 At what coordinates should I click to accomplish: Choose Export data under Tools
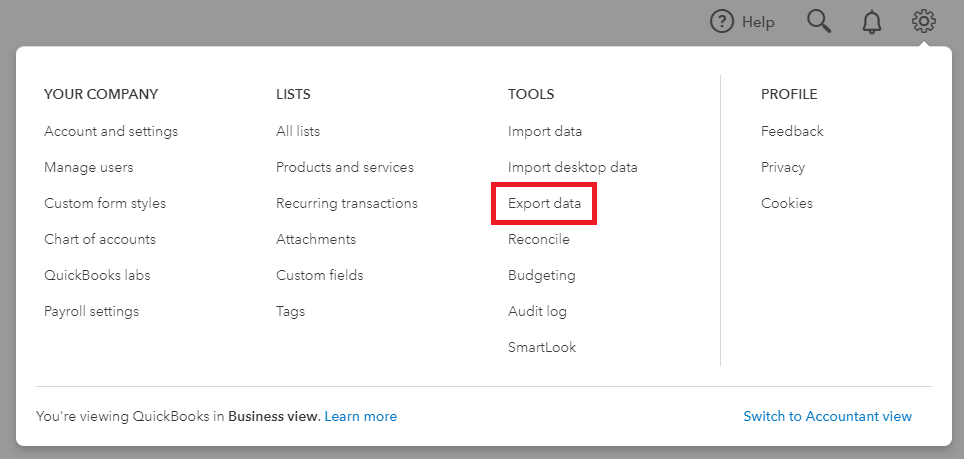tap(544, 203)
